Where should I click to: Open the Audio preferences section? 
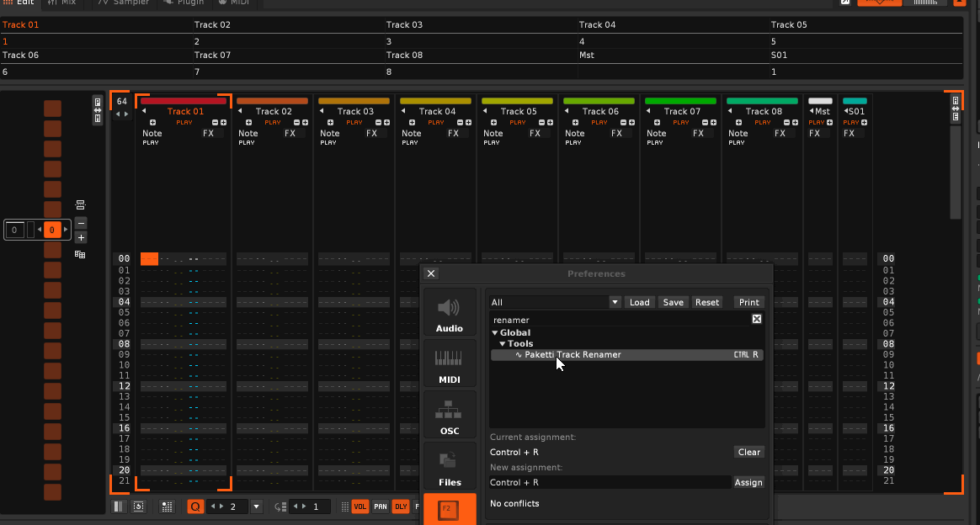450,314
